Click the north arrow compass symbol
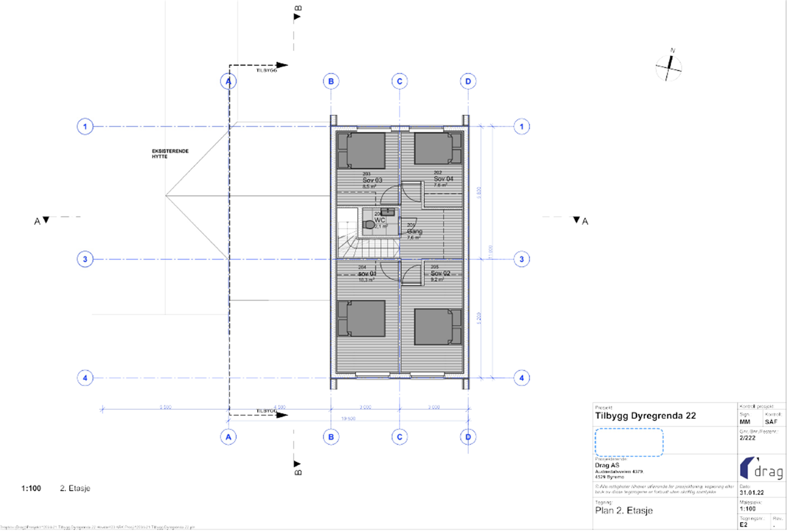Image resolution: width=788 pixels, height=532 pixels. (x=669, y=66)
